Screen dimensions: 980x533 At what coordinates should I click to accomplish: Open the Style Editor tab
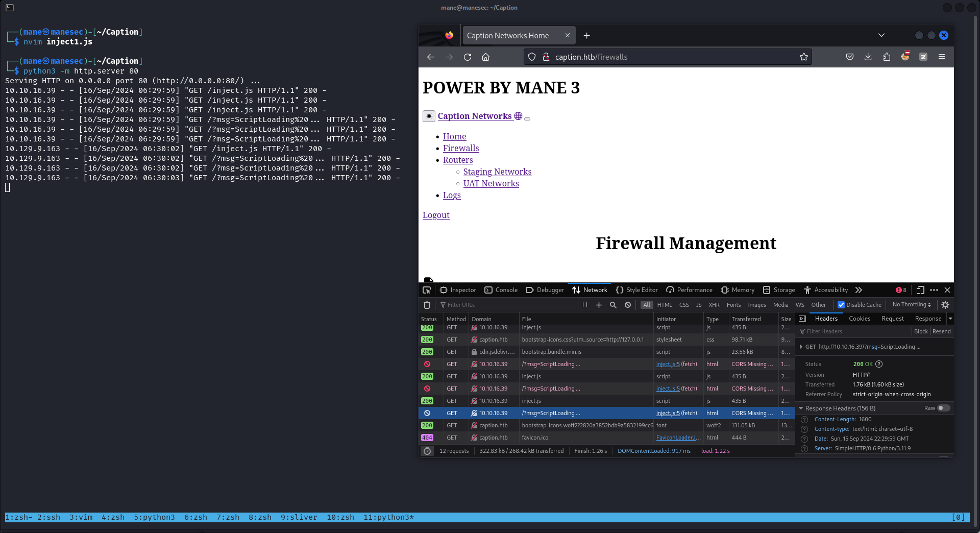click(637, 290)
